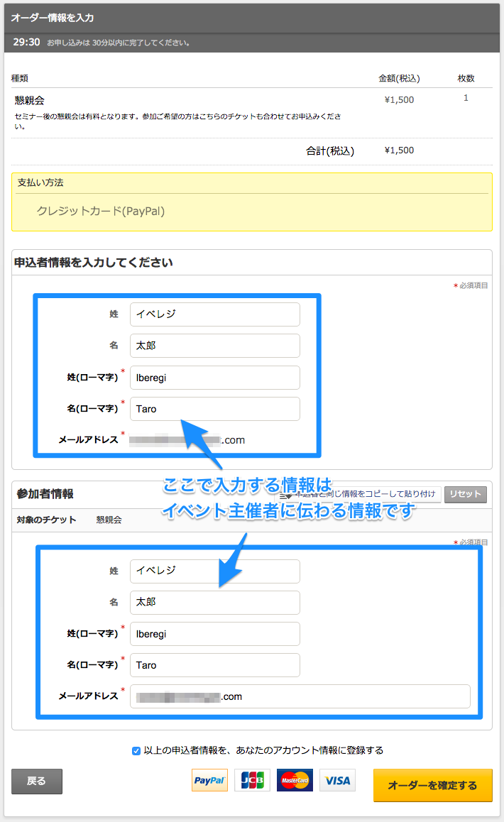Click the PayPal payment logo
The width and height of the screenshot is (504, 822).
coord(209,780)
